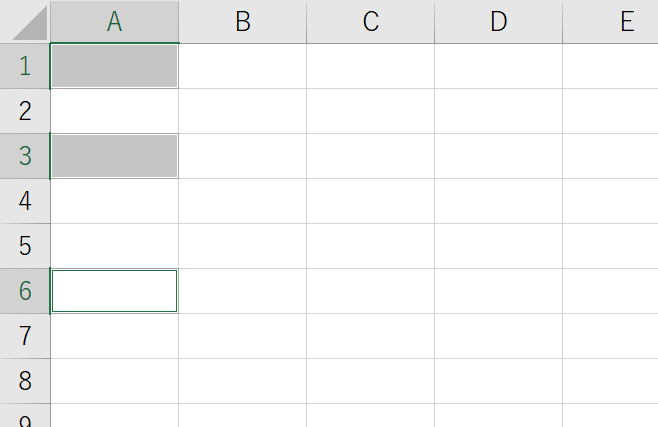Image resolution: width=658 pixels, height=427 pixels.
Task: Click cell D1
Action: point(499,66)
